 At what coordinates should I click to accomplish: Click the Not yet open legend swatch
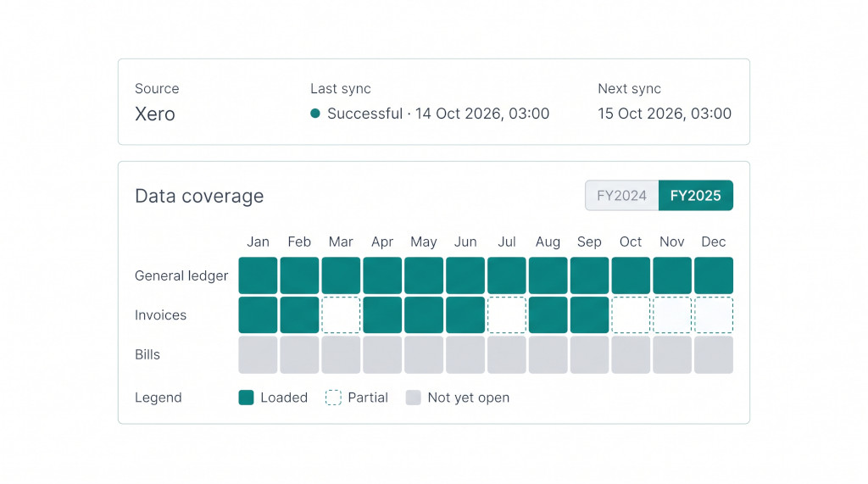[414, 398]
